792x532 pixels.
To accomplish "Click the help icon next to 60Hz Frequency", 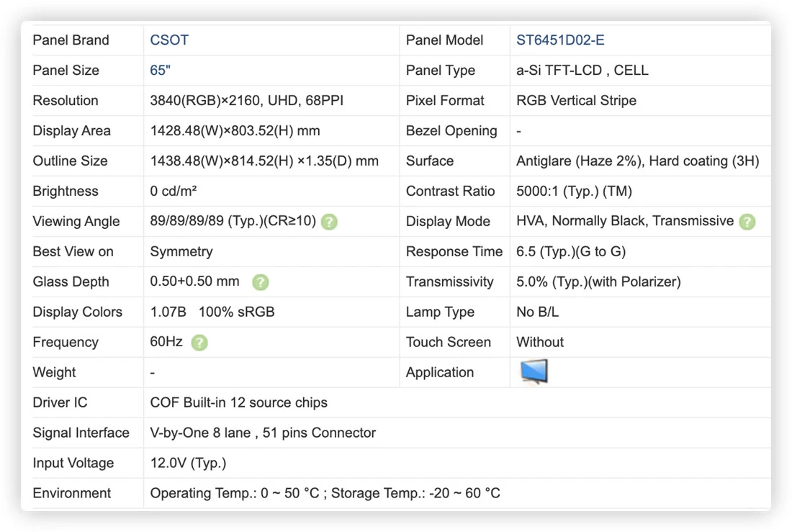I will pos(199,343).
